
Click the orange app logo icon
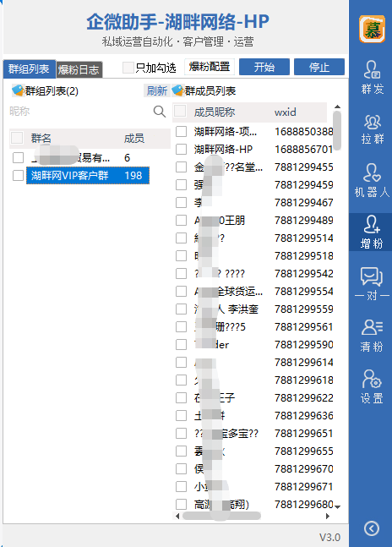tap(372, 29)
